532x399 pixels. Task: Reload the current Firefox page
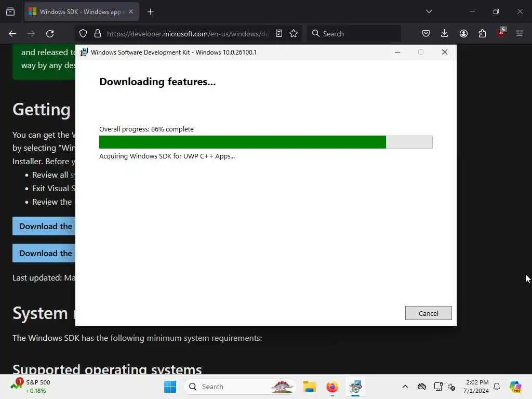(x=50, y=34)
